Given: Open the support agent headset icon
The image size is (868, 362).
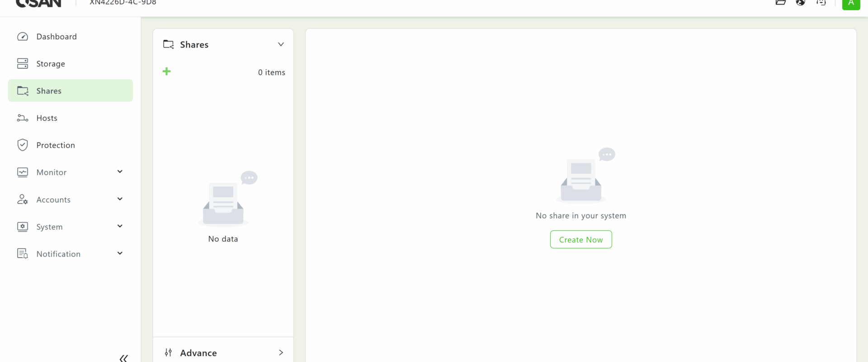Looking at the screenshot, I should (821, 2).
